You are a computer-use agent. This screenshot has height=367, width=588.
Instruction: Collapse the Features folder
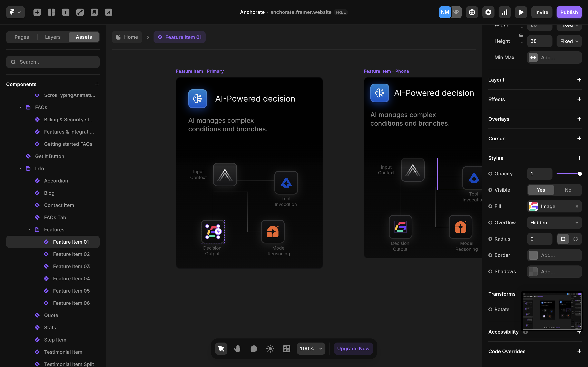pyautogui.click(x=29, y=230)
